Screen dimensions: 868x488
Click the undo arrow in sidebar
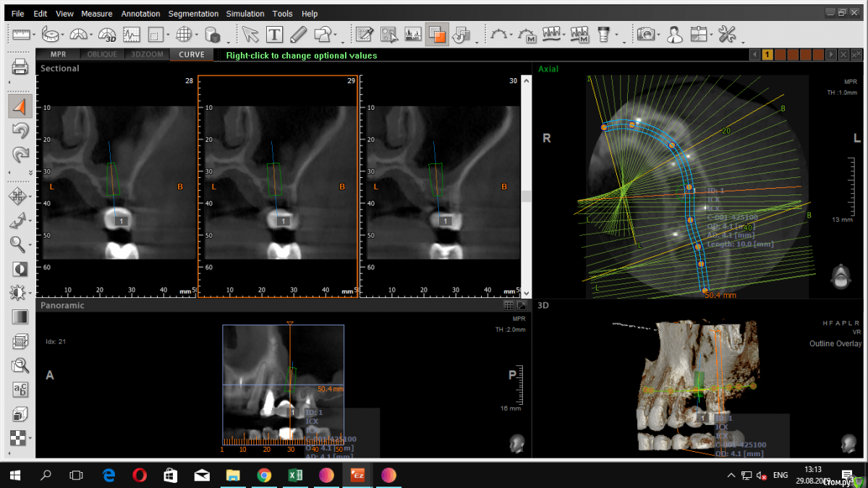coord(20,131)
